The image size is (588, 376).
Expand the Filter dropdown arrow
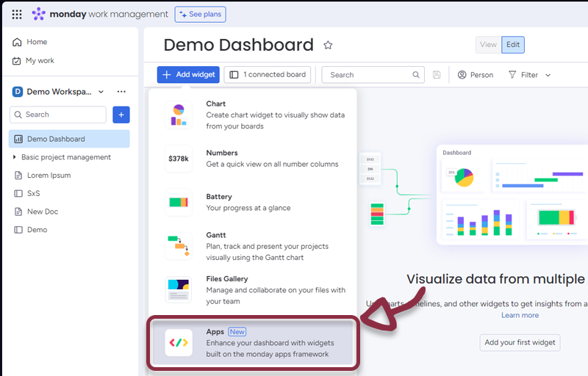pyautogui.click(x=548, y=75)
